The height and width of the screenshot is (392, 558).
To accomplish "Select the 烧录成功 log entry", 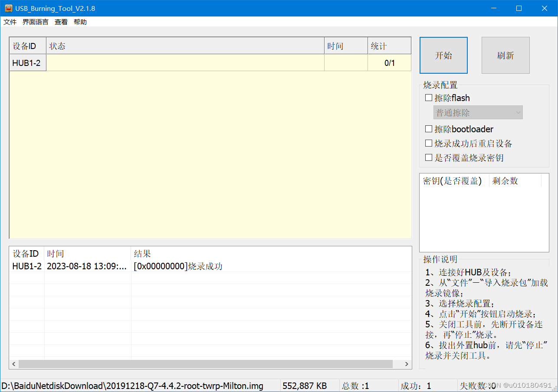I will point(178,266).
